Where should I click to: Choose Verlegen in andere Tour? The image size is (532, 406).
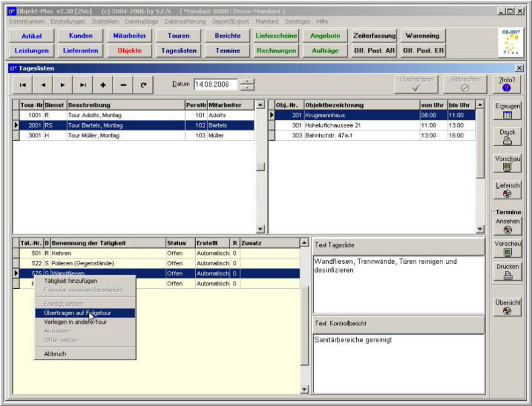coord(85,322)
